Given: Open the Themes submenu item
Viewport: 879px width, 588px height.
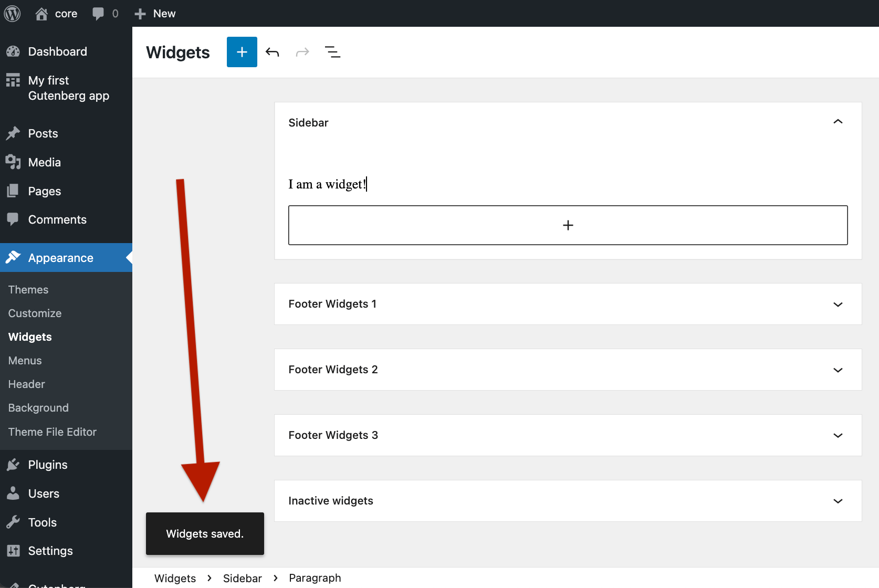Looking at the screenshot, I should pos(28,290).
